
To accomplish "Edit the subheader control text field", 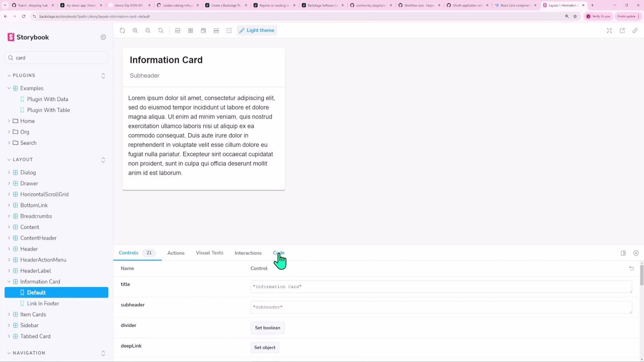I will point(441,307).
